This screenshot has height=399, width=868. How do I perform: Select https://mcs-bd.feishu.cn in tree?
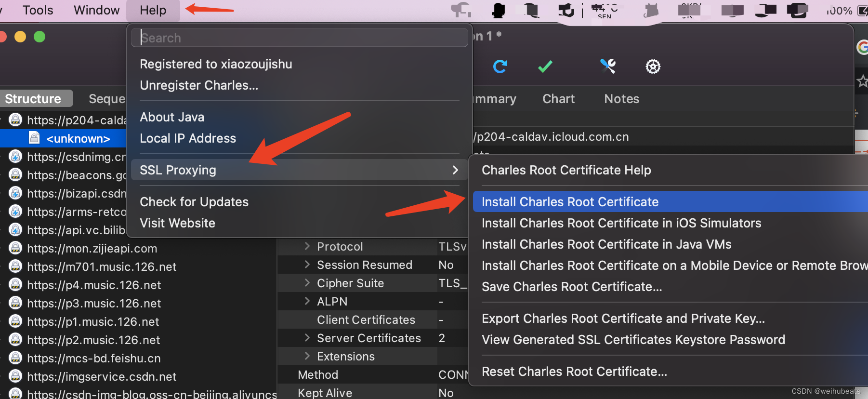tap(94, 358)
